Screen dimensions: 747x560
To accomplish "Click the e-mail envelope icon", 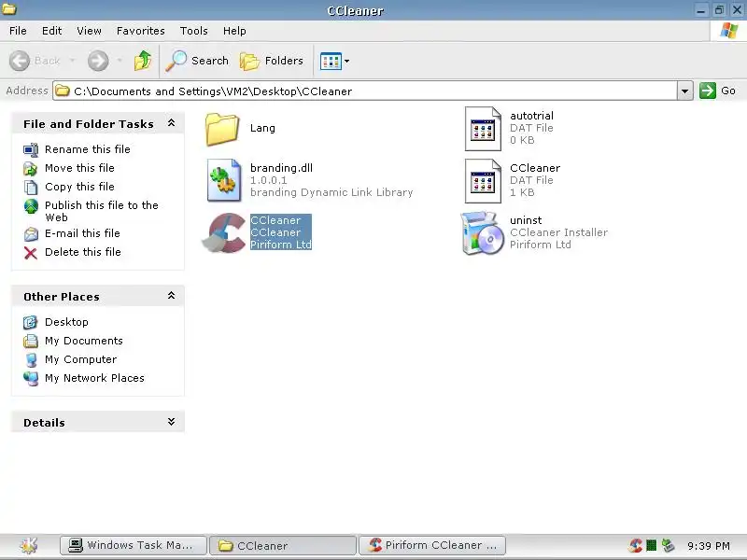I will 31,234.
